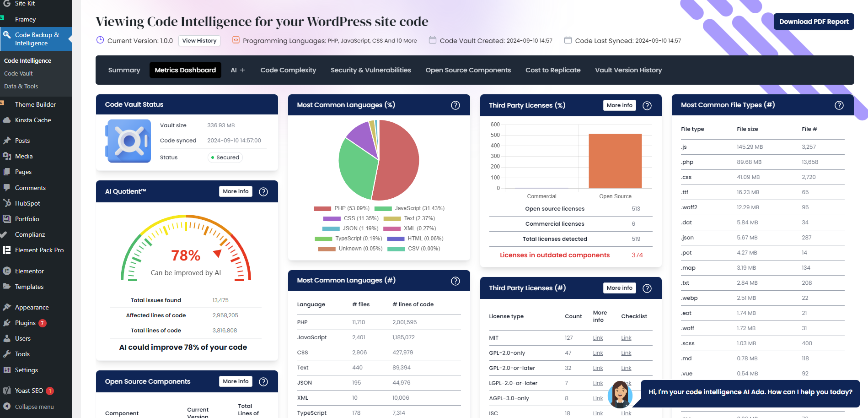Click the Secured status badge
The height and width of the screenshot is (418, 868).
(225, 157)
